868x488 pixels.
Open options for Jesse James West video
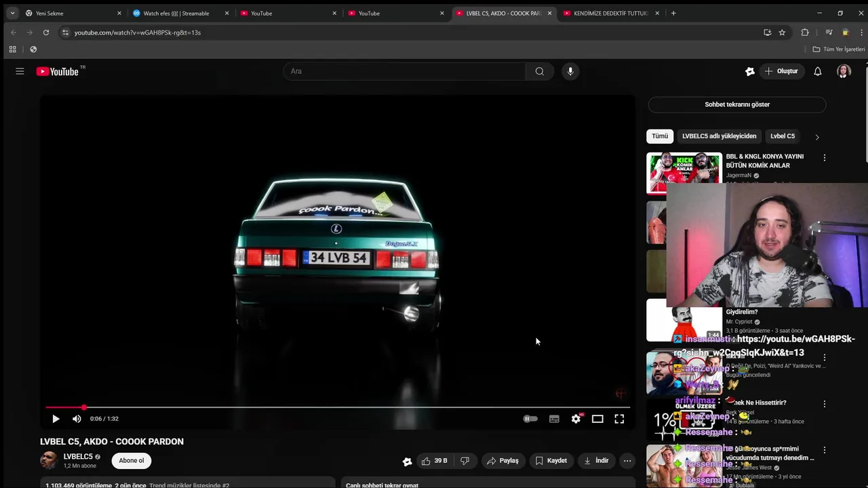click(x=825, y=450)
